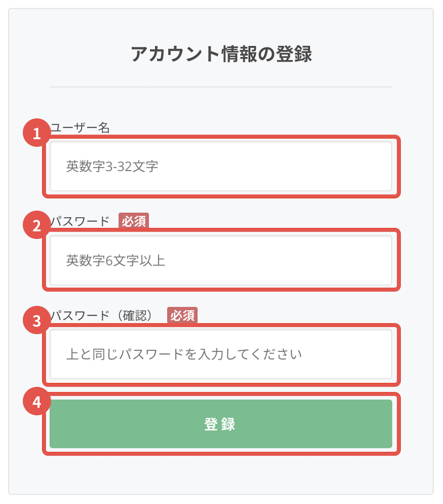
Task: Select the red number 3 marker
Action: tap(36, 321)
